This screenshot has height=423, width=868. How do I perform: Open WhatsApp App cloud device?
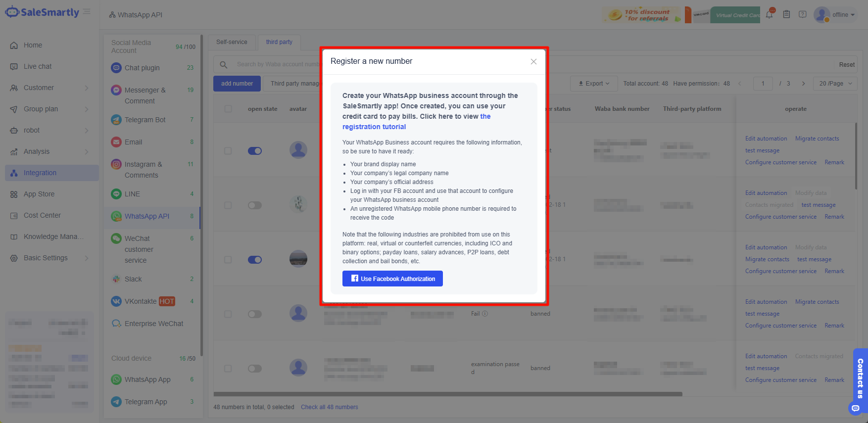tap(152, 379)
